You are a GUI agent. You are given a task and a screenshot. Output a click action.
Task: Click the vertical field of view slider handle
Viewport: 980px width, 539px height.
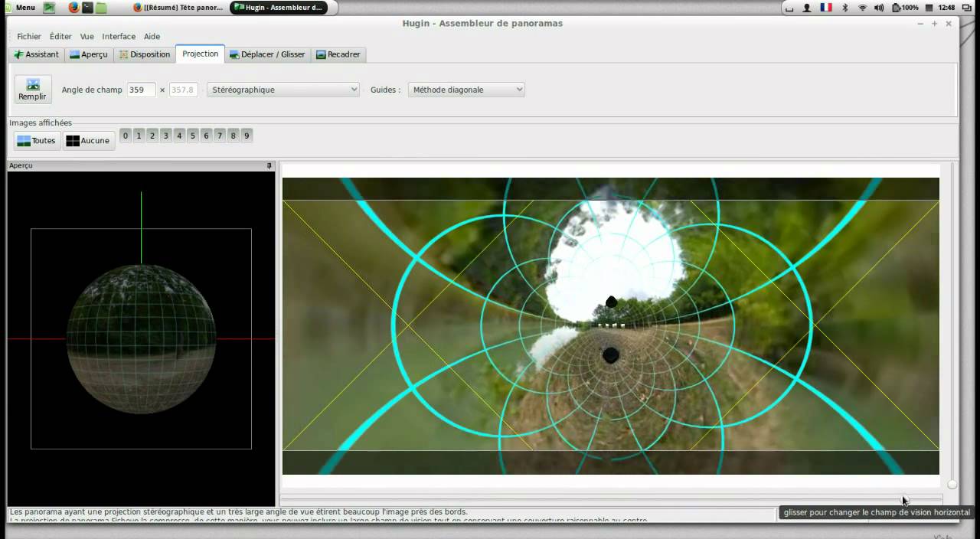point(952,484)
